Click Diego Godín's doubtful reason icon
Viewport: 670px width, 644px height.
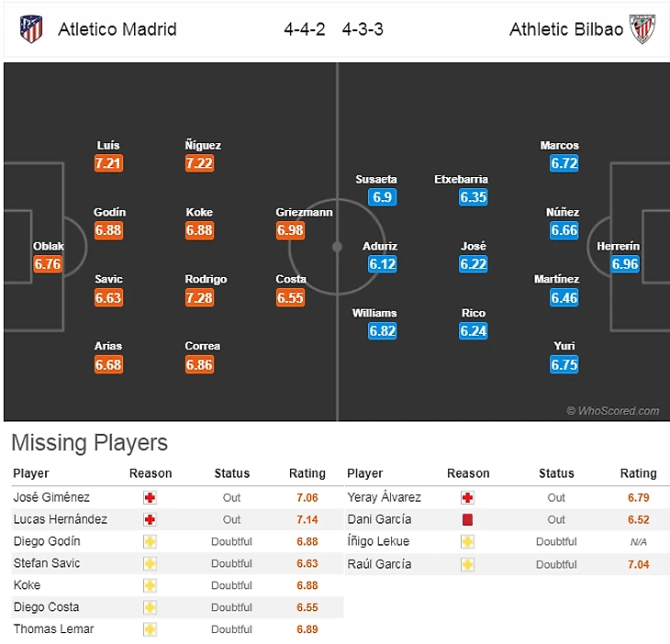click(150, 541)
